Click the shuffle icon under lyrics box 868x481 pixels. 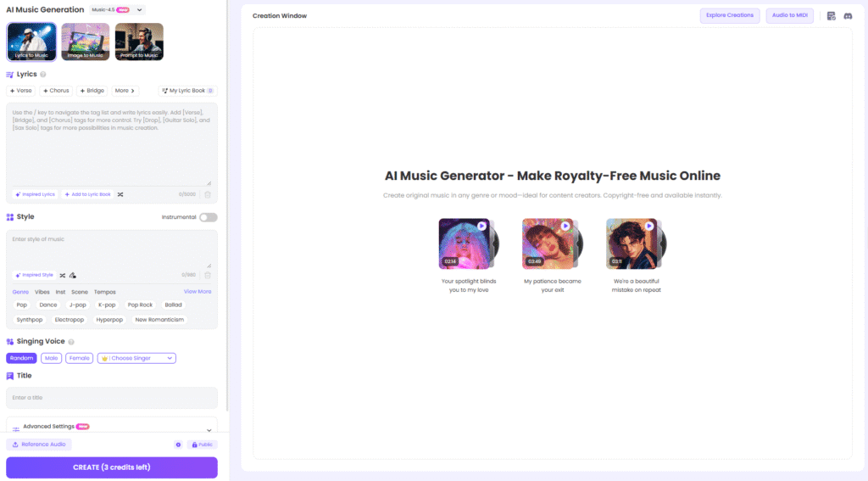pyautogui.click(x=120, y=194)
